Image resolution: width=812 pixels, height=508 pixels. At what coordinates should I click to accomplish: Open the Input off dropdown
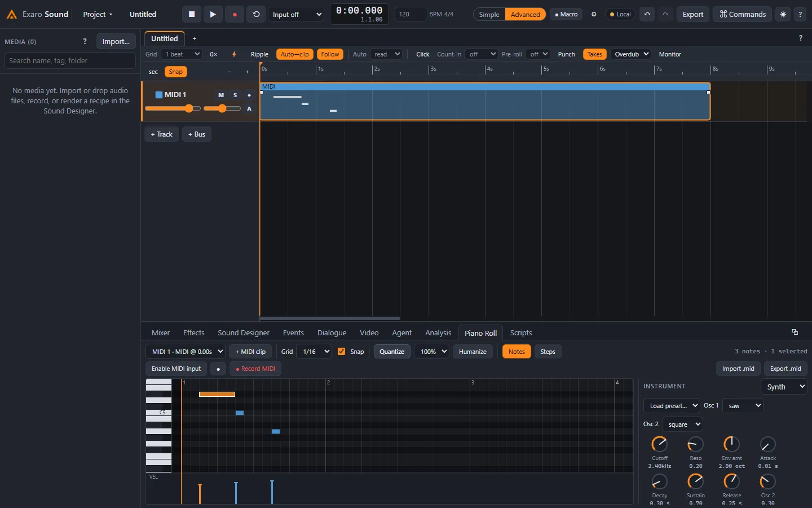coord(296,14)
